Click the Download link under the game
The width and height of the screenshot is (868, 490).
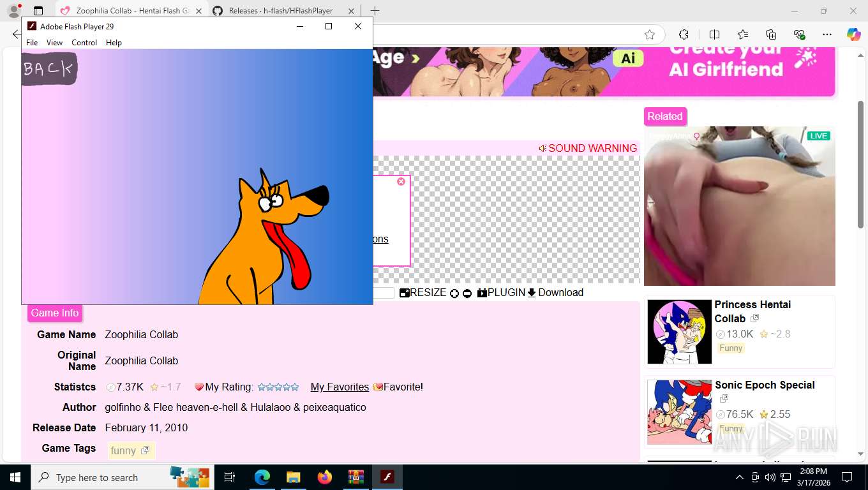[555, 293]
